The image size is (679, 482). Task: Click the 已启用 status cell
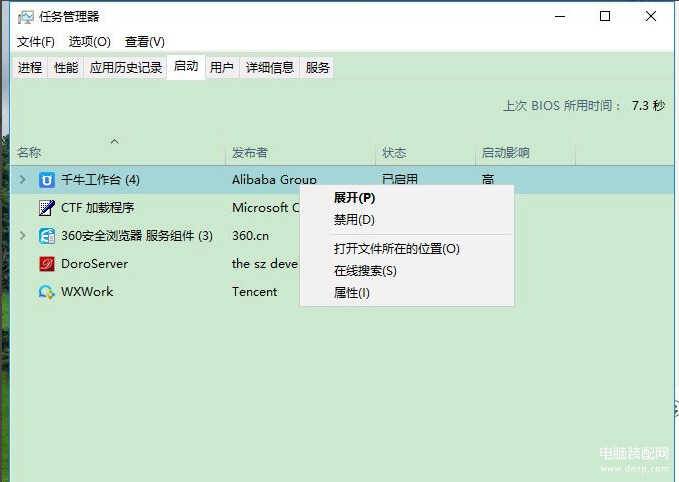coord(400,179)
